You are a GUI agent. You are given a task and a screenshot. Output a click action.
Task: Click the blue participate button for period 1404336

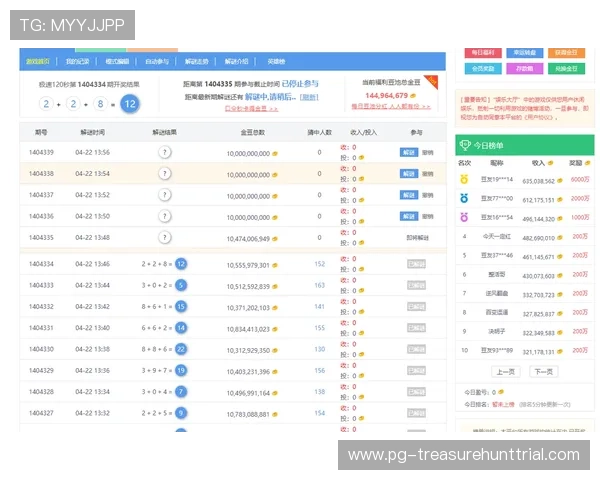pyautogui.click(x=409, y=216)
